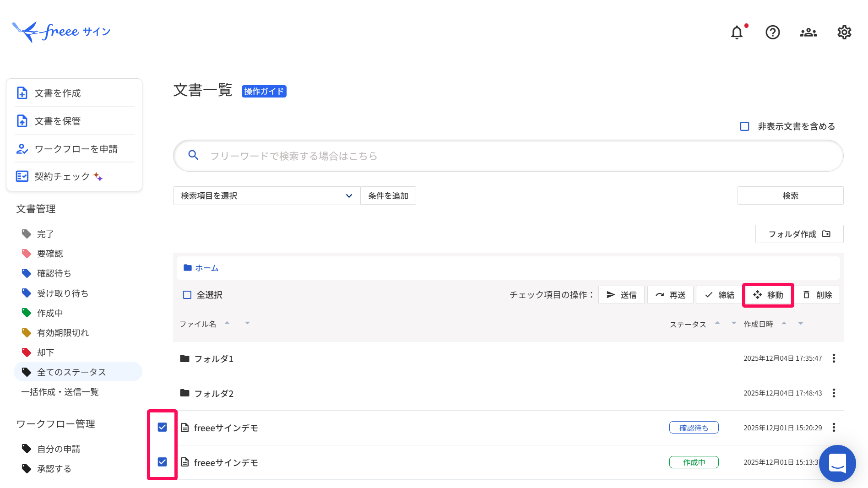Image resolution: width=868 pixels, height=488 pixels.
Task: Select 全てのステータス sidebar item
Action: tap(78, 372)
